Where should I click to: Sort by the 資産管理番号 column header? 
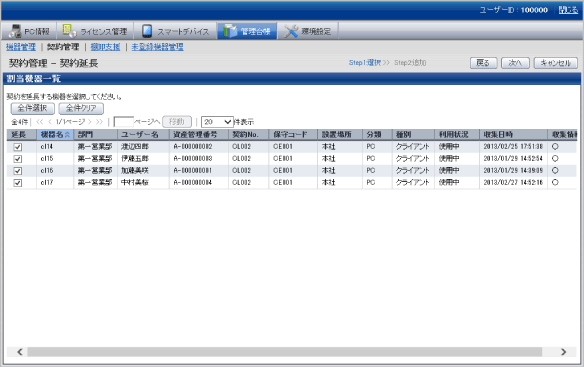199,135
